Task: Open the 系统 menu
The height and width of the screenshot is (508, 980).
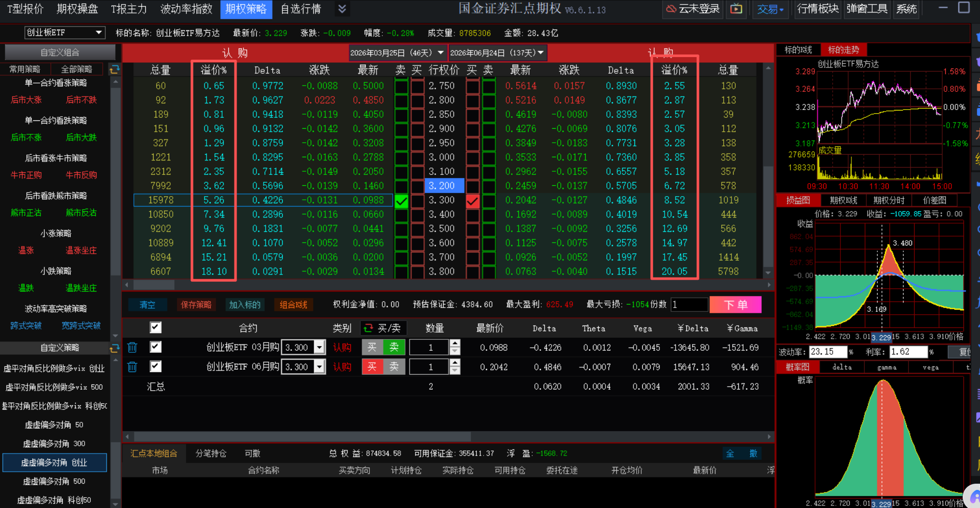Action: 906,9
